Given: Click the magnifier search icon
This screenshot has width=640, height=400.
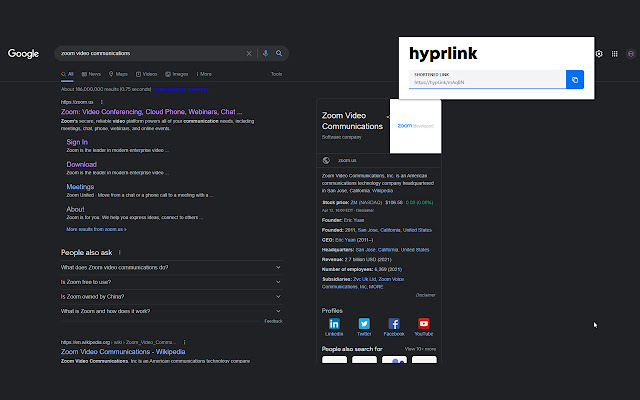Looking at the screenshot, I should point(279,53).
